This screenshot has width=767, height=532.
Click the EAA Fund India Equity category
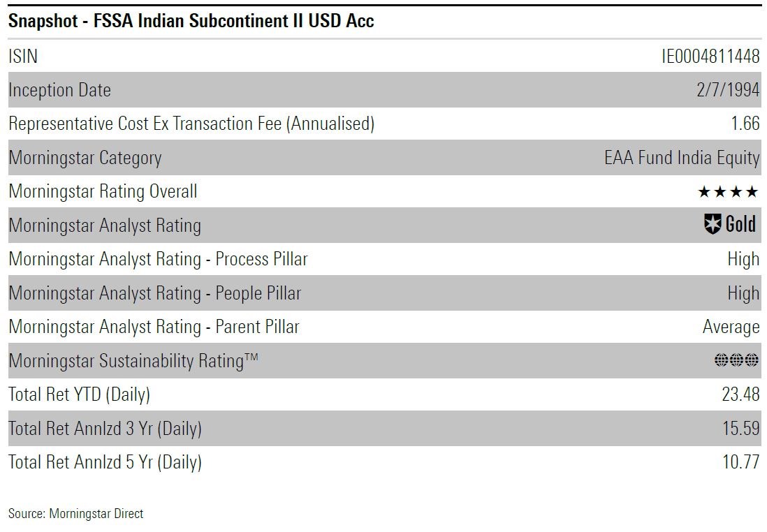point(682,158)
